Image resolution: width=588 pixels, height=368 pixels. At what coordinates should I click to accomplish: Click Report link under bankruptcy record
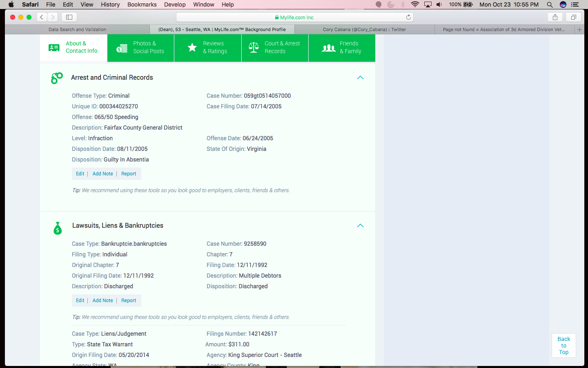pyautogui.click(x=129, y=301)
